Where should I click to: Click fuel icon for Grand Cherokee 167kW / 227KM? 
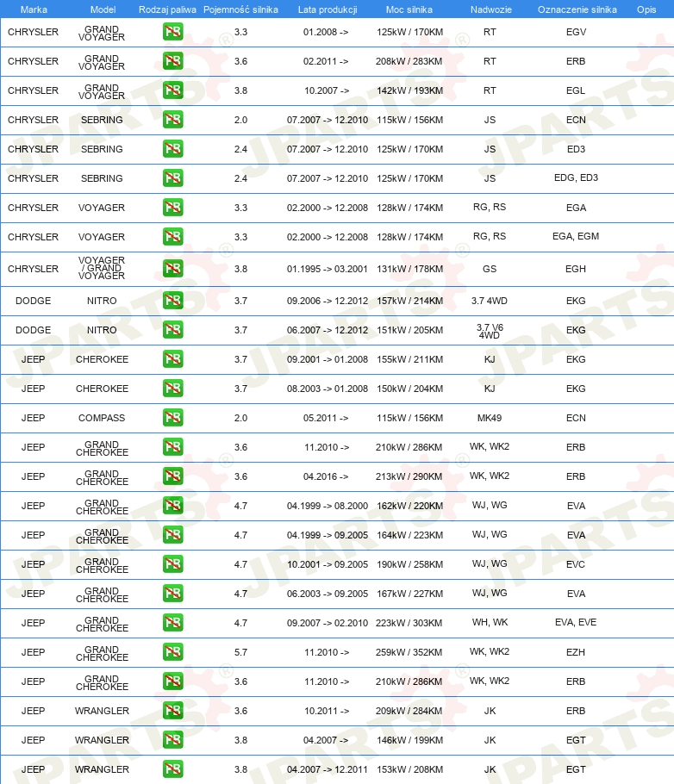[172, 594]
